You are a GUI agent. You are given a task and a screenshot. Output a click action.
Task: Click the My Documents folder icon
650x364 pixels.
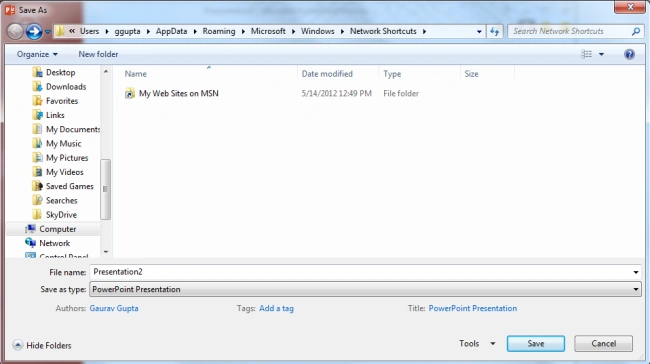tap(37, 129)
